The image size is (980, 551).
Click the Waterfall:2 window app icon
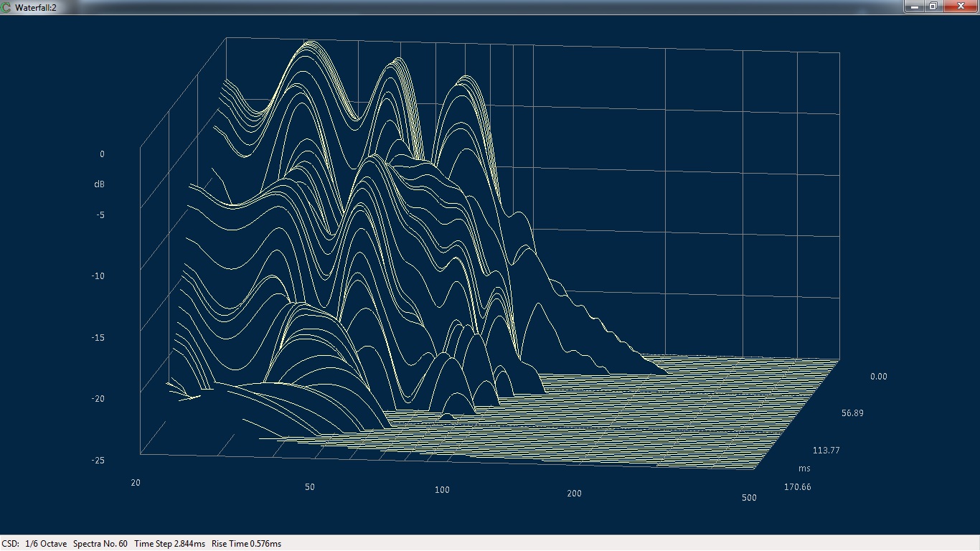coord(6,6)
